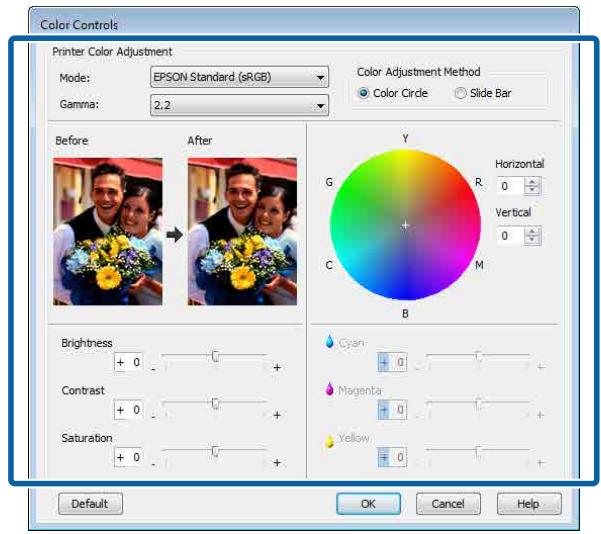The height and width of the screenshot is (534, 601).
Task: Select the Color Circle radio button
Action: pyautogui.click(x=363, y=93)
